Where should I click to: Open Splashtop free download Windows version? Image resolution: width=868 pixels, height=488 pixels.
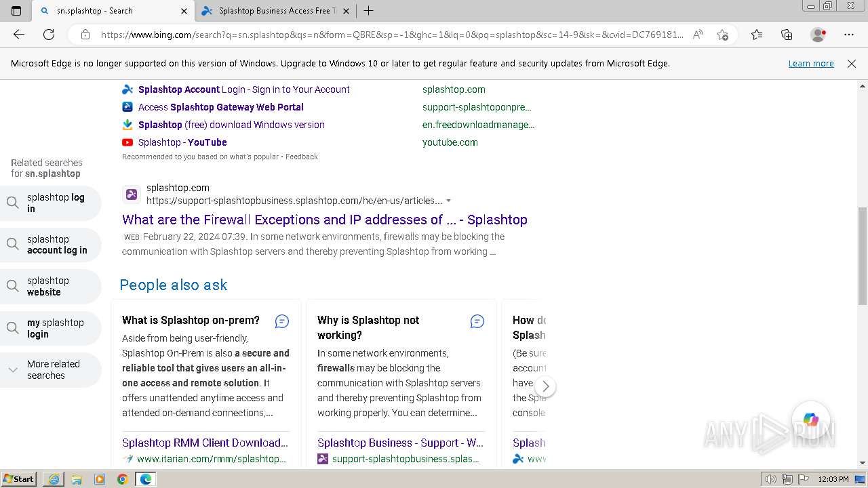231,125
